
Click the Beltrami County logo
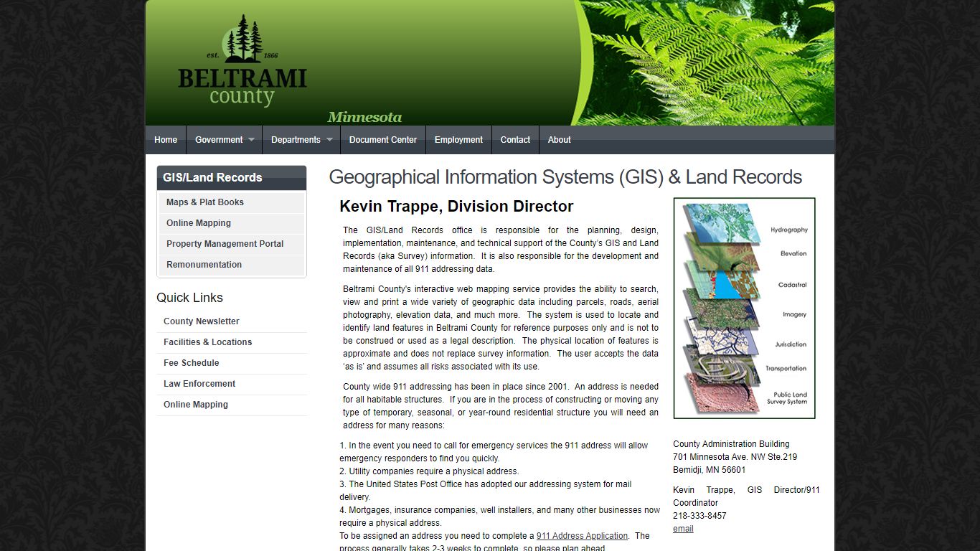point(242,61)
